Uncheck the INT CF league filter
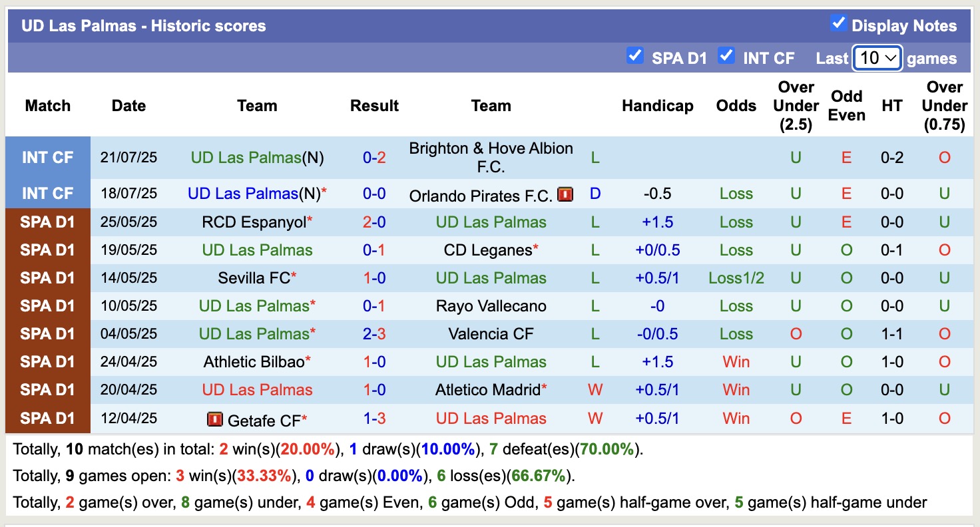This screenshot has height=527, width=980. coord(726,57)
